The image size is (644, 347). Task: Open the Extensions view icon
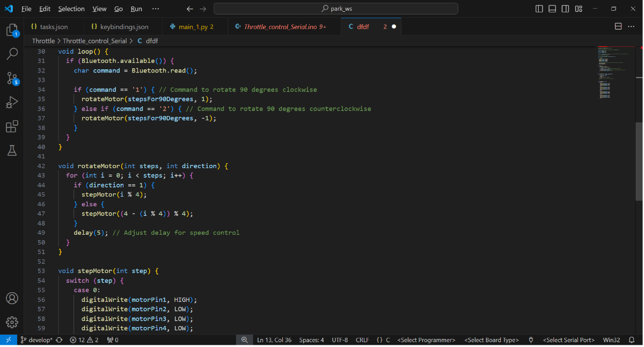[12, 127]
